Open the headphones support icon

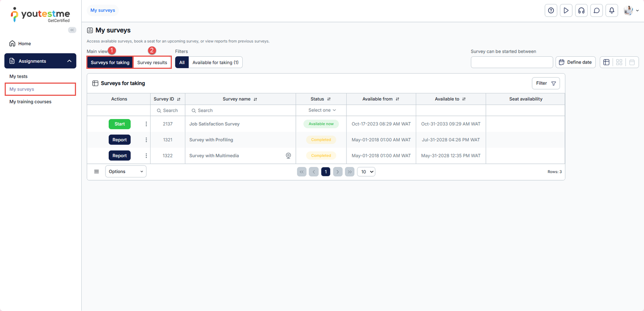coord(581,11)
